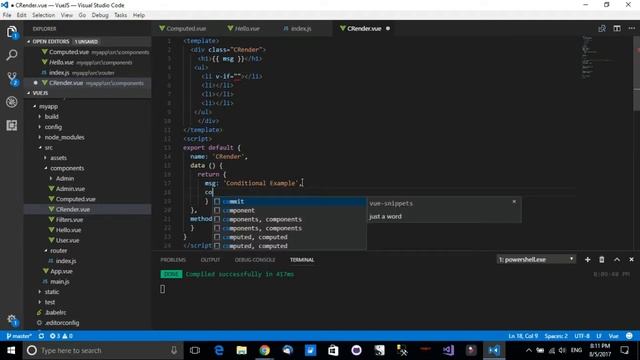Open the Search view in activity bar

[12, 55]
